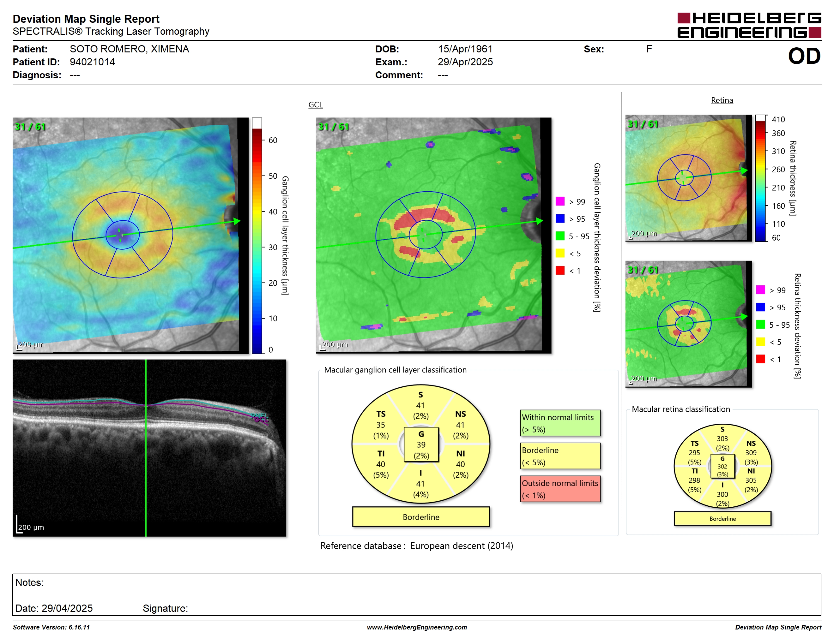This screenshot has width=834, height=644.
Task: Select Retina sector NI value 305
Action: click(x=751, y=480)
